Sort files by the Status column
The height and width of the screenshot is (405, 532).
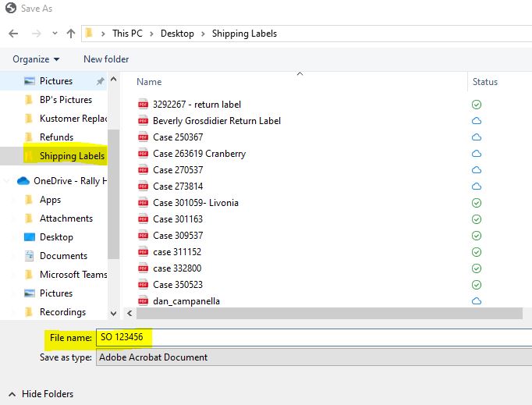[485, 82]
